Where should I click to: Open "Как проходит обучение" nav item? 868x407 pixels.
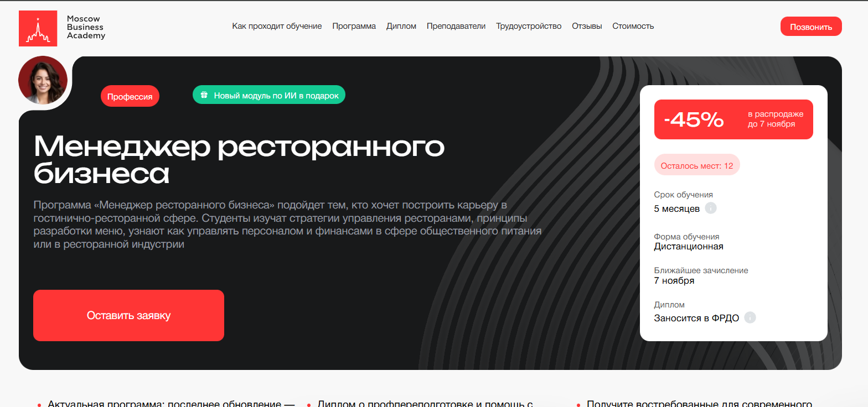(277, 26)
